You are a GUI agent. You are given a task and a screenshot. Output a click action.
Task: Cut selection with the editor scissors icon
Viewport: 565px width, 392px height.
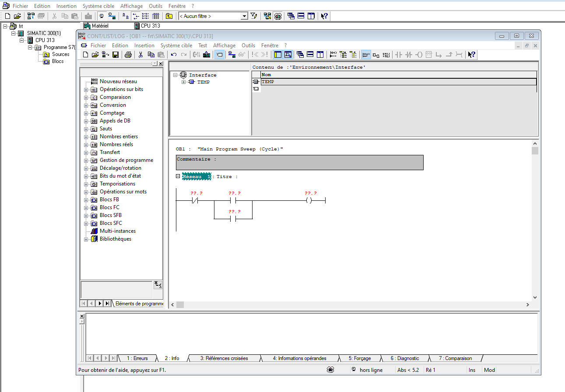point(141,55)
